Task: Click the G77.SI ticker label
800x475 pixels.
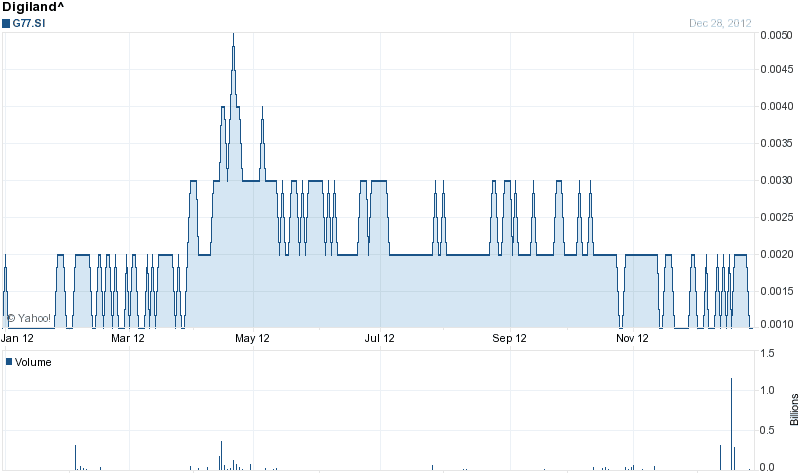Action: 29,23
